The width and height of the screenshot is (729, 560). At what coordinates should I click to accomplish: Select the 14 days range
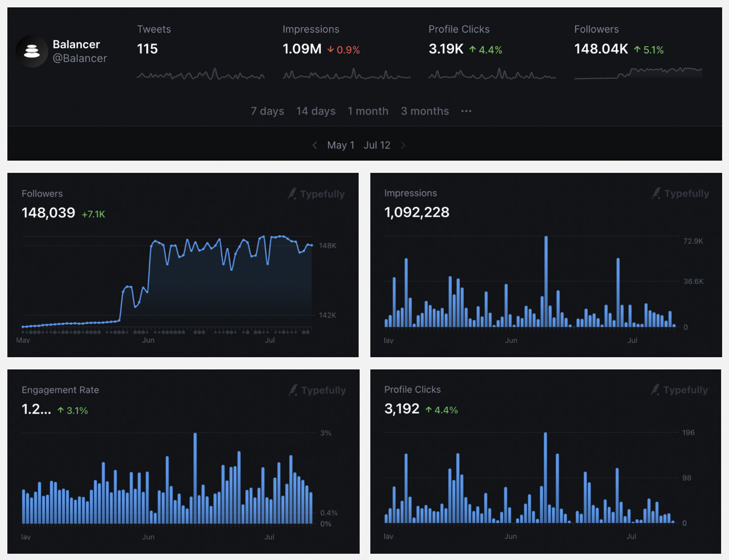pyautogui.click(x=316, y=111)
